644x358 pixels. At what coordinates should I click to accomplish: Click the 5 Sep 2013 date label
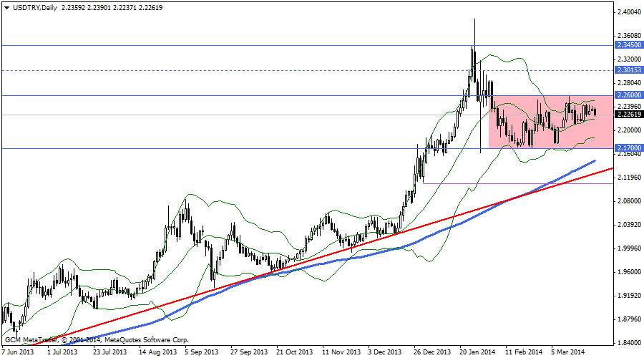pos(201,352)
